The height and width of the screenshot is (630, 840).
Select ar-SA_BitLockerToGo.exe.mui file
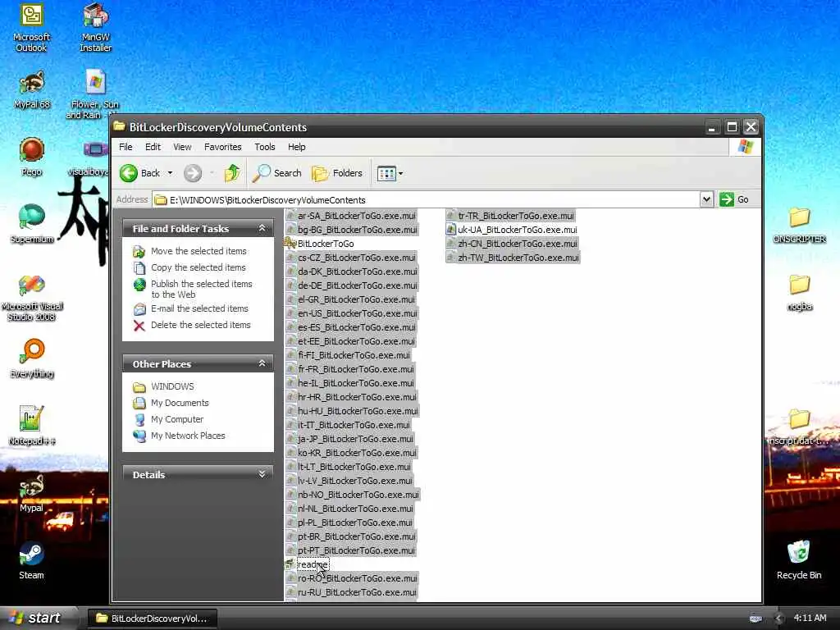pyautogui.click(x=351, y=216)
